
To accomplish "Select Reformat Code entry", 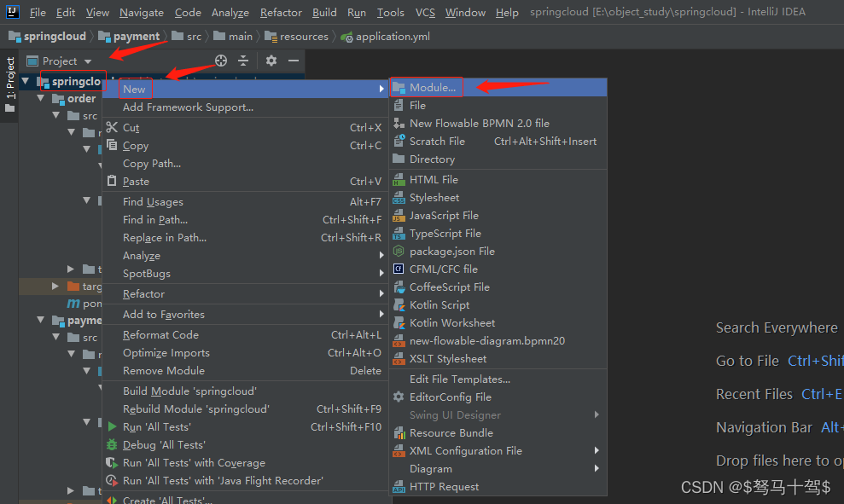I will pyautogui.click(x=245, y=334).
